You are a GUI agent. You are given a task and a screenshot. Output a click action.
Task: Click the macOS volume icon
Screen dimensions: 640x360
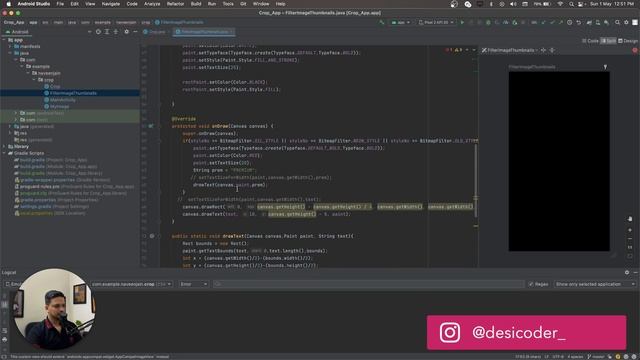click(513, 4)
